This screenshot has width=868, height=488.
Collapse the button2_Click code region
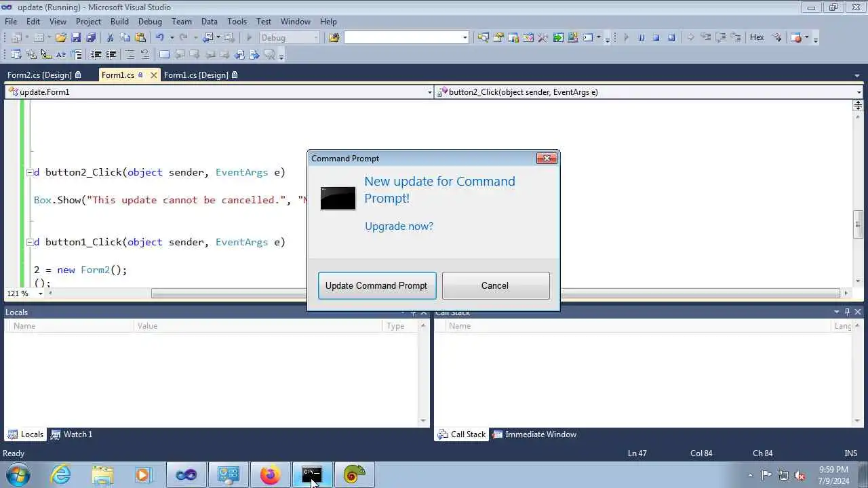click(29, 172)
